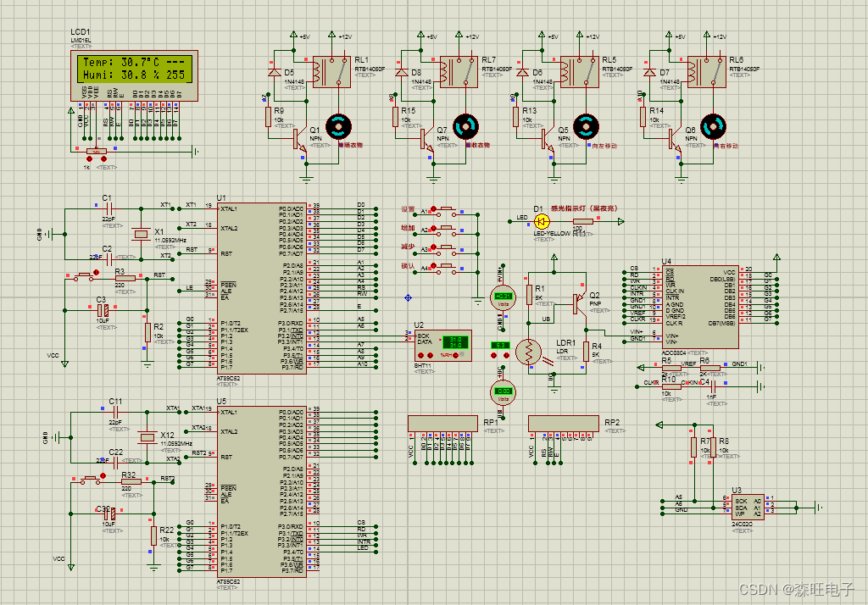Select resistor pack RP2
This screenshot has height=605, width=868.
[x=564, y=424]
